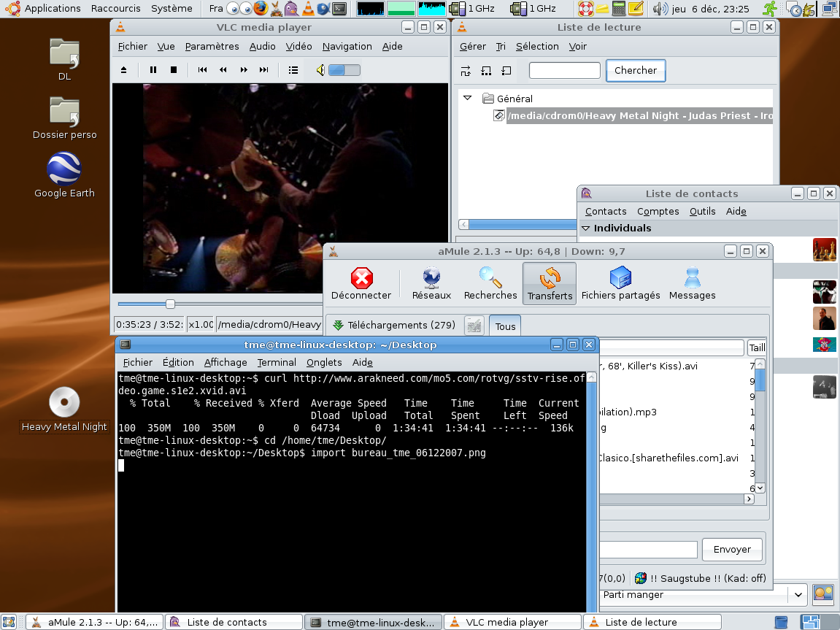
Task: Open the DL folder on desktop
Action: point(64,59)
